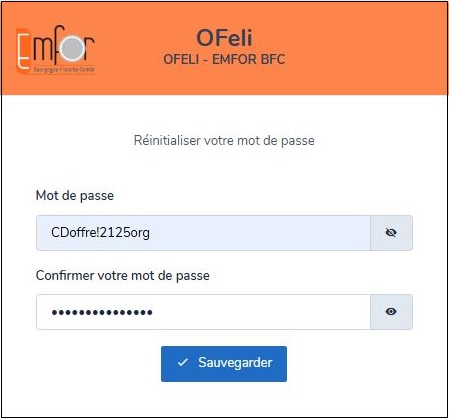Hide the visible password using crossed-eye icon
The image size is (449, 418).
(x=391, y=233)
